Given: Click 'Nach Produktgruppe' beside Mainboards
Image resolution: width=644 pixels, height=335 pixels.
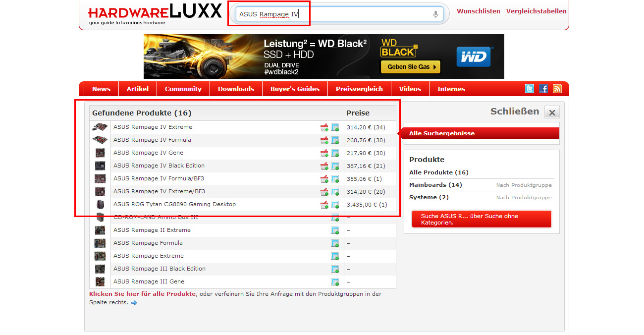Looking at the screenshot, I should tap(524, 185).
